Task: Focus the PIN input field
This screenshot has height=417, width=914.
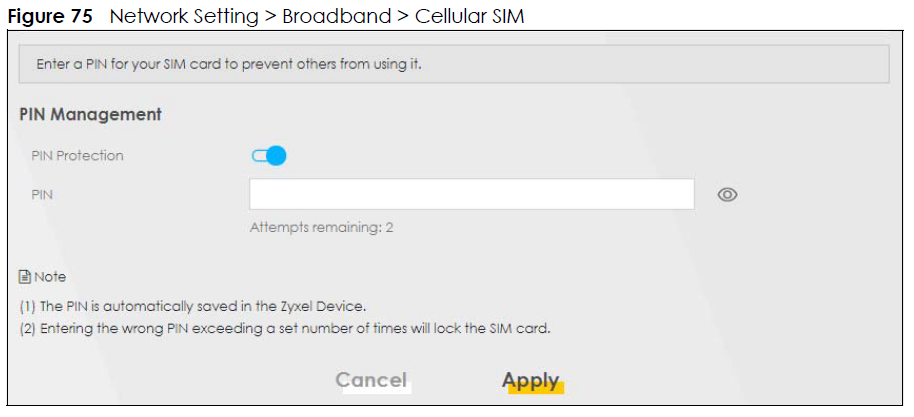Action: 472,194
